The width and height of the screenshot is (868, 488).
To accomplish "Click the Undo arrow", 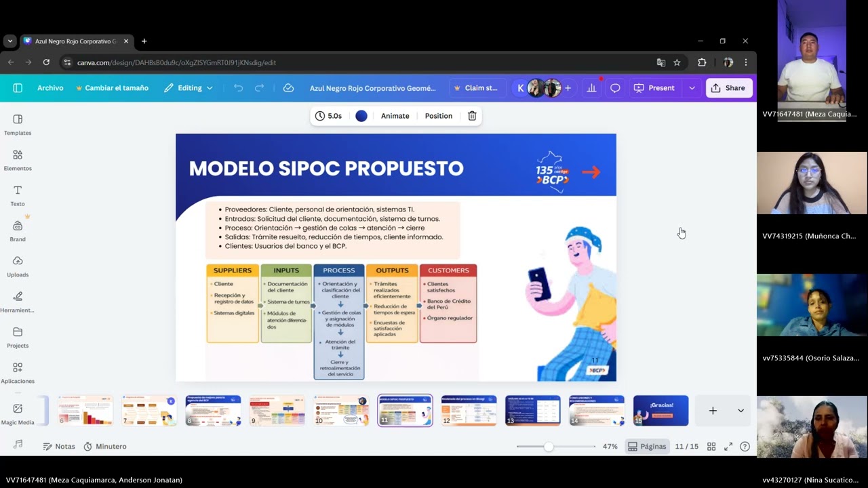I will click(238, 88).
